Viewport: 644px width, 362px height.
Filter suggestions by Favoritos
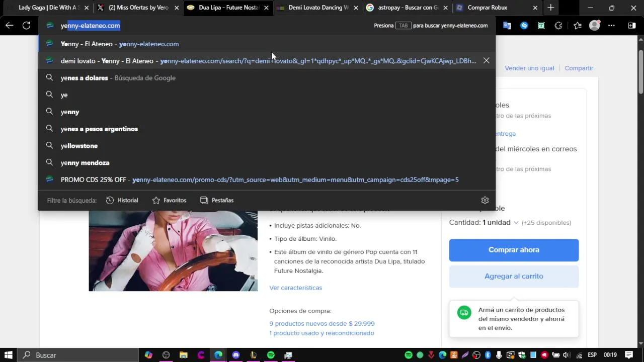coord(169,200)
